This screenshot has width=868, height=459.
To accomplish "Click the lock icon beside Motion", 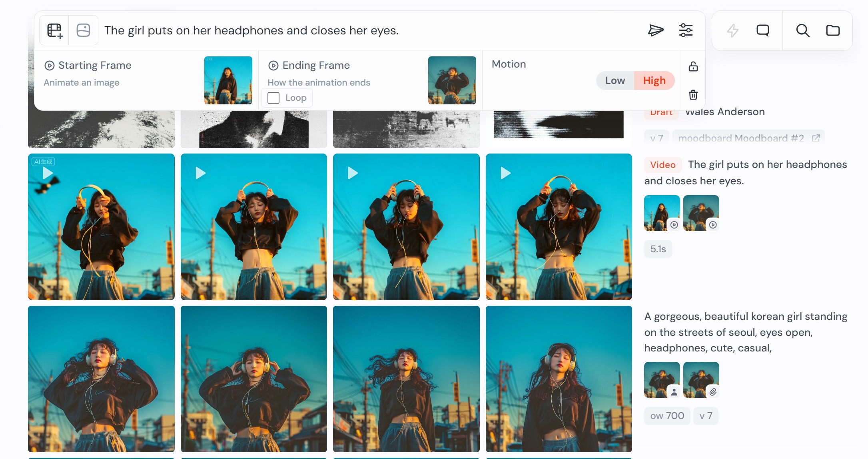I will point(693,66).
